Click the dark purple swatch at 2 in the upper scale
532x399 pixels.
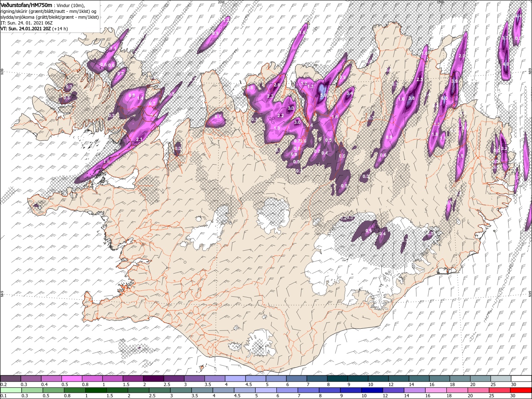(153, 379)
